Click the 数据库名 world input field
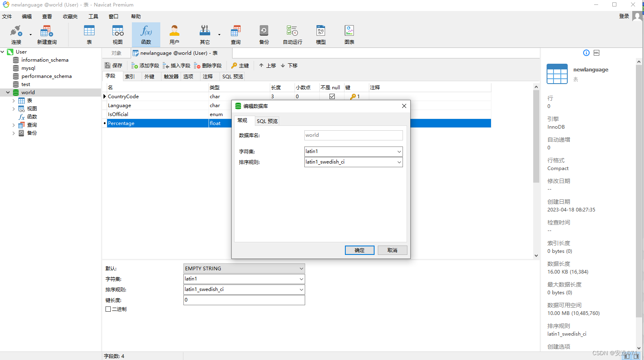 (x=353, y=135)
